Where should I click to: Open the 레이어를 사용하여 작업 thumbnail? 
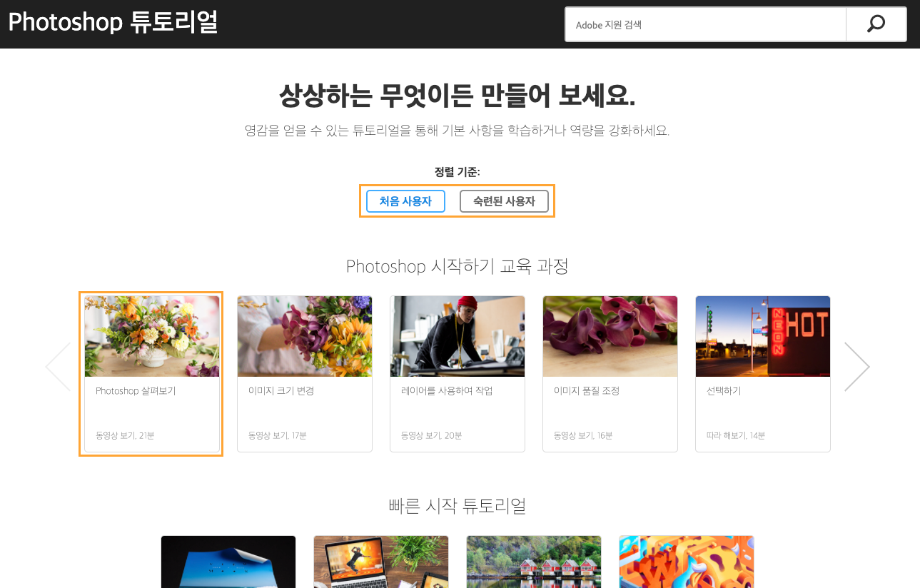[x=458, y=336]
